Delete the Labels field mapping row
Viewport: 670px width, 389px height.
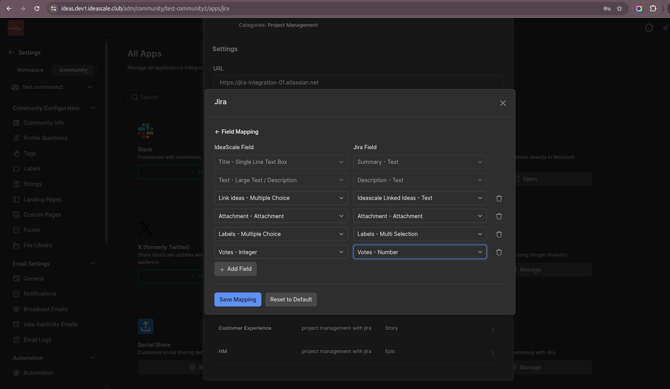click(x=499, y=234)
